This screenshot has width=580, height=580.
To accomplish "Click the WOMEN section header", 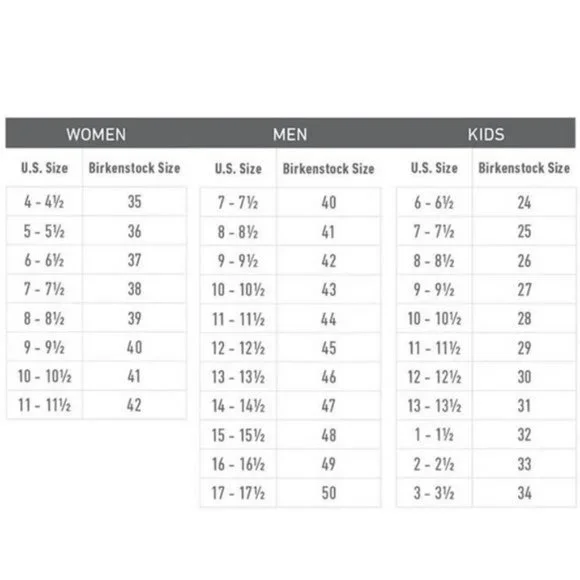I will (x=96, y=134).
